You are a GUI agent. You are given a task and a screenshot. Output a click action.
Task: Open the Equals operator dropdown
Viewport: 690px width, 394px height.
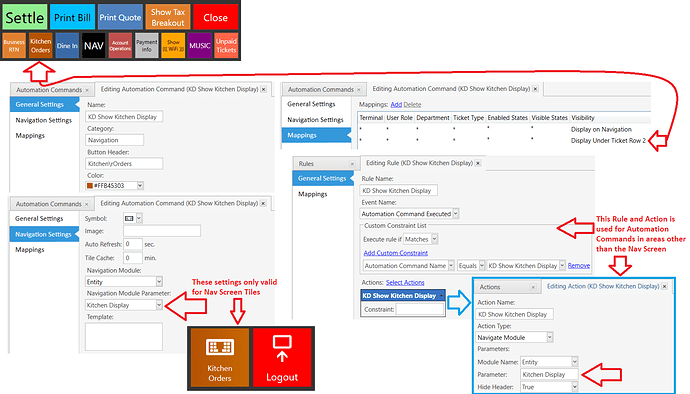482,265
